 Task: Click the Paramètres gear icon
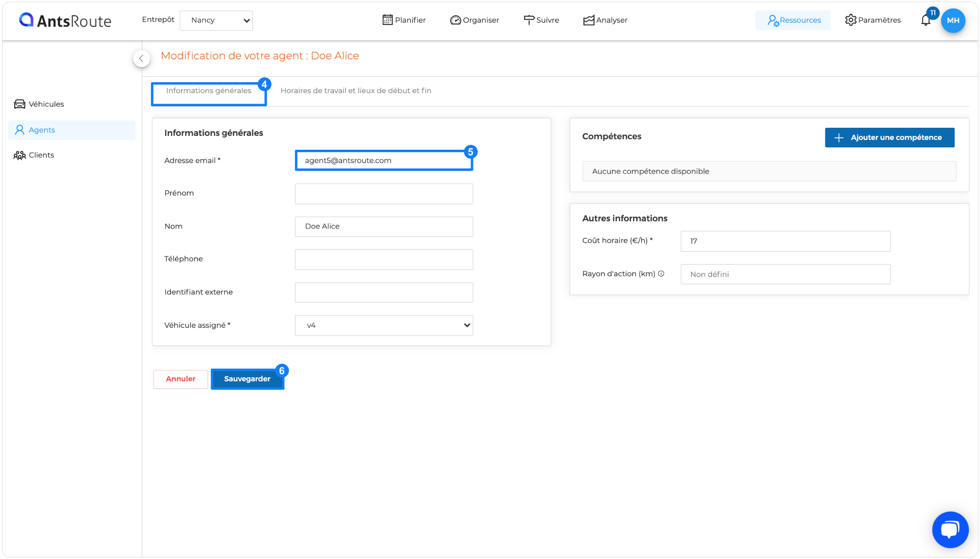point(850,20)
